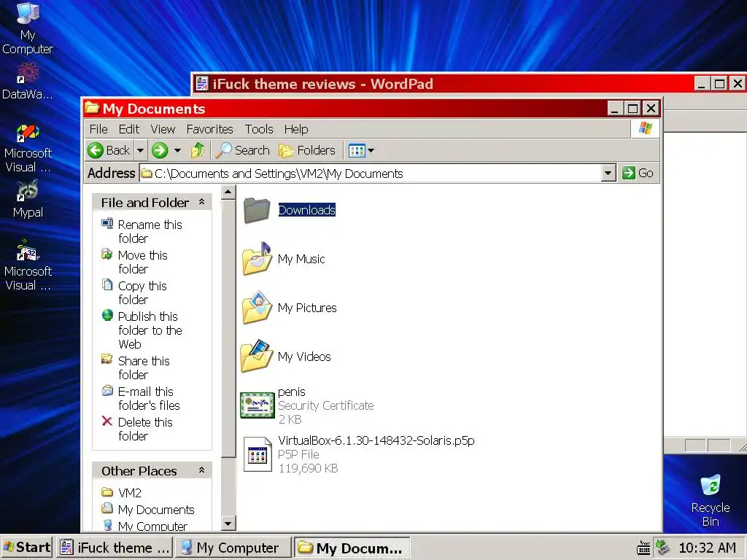Click Share this folder link
Image resolution: width=747 pixels, height=560 pixels.
[x=143, y=367]
